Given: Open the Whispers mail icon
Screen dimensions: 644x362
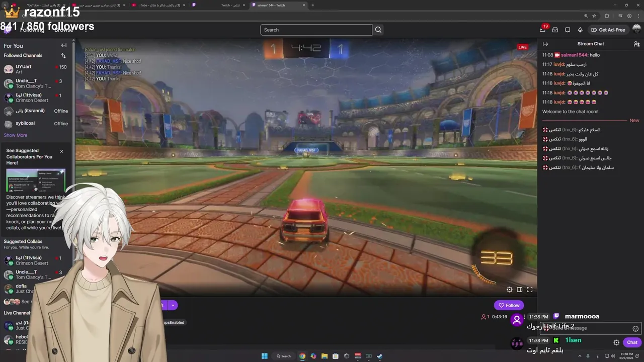Looking at the screenshot, I should tap(555, 30).
